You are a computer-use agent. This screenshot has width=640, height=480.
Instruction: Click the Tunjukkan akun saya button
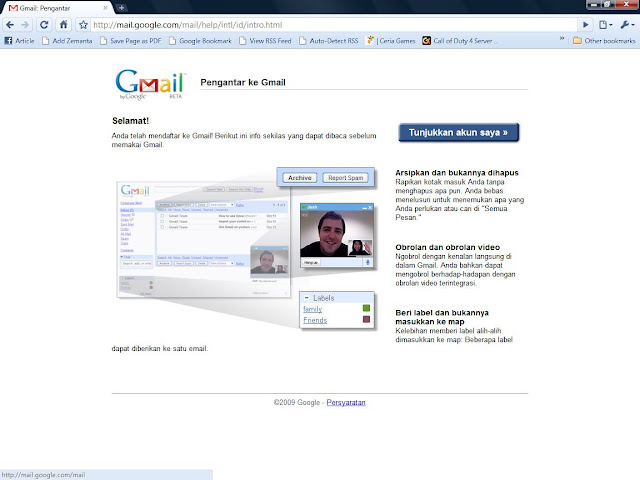pos(458,133)
